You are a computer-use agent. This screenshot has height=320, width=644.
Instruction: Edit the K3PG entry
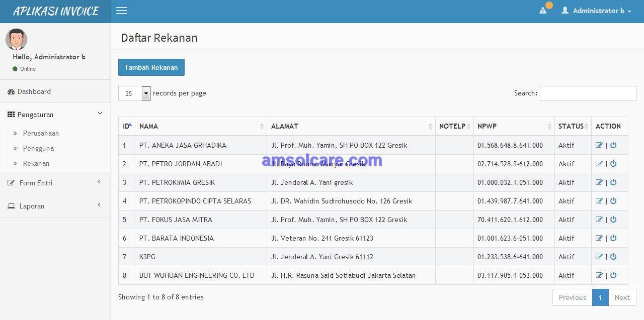coord(599,257)
